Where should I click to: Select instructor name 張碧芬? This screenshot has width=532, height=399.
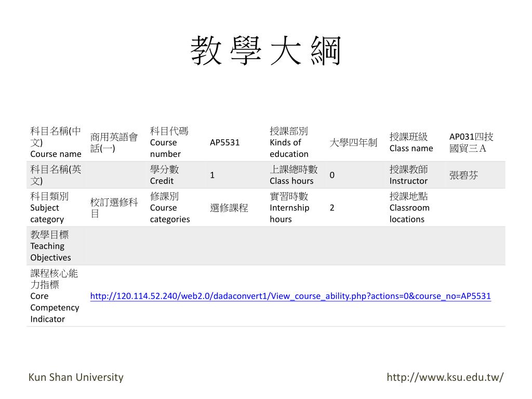click(x=463, y=175)
